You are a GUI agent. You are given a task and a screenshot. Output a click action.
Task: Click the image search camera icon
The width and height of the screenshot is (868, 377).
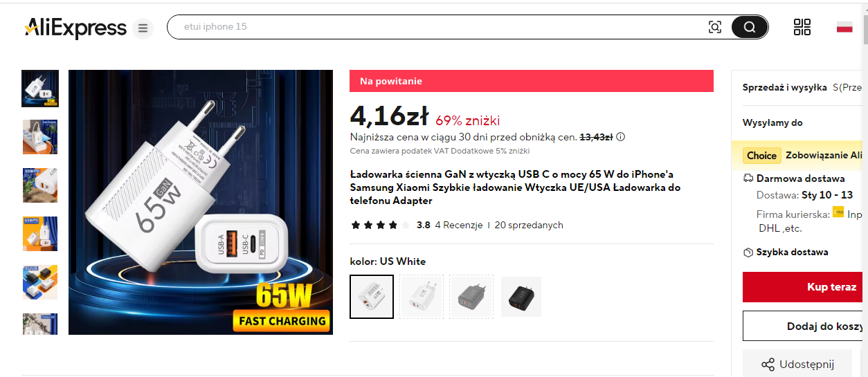(715, 27)
